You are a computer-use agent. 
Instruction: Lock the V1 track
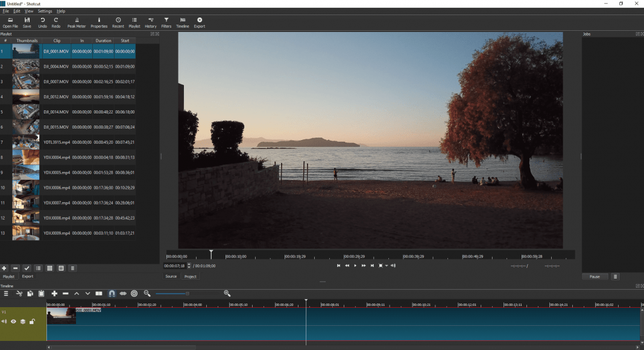click(x=33, y=322)
